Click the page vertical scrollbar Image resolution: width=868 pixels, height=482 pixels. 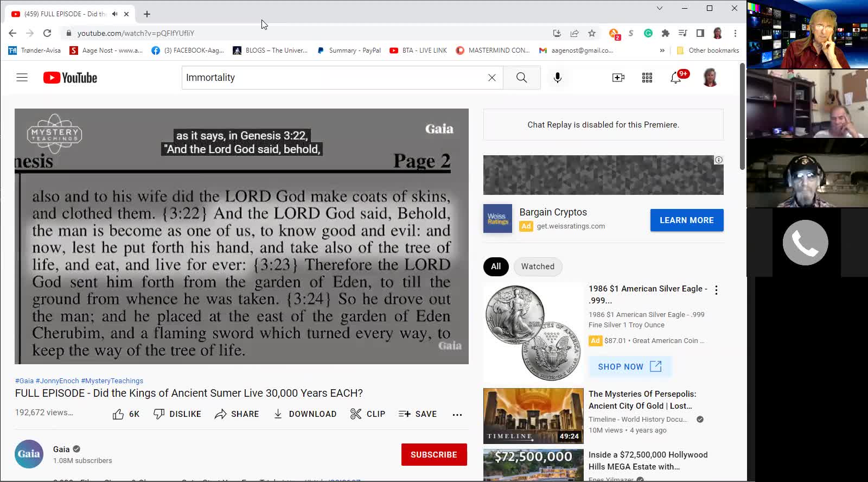pos(742,117)
